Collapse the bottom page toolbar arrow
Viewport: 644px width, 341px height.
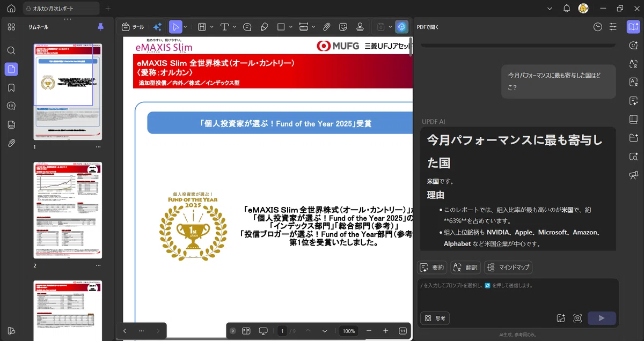(x=232, y=331)
